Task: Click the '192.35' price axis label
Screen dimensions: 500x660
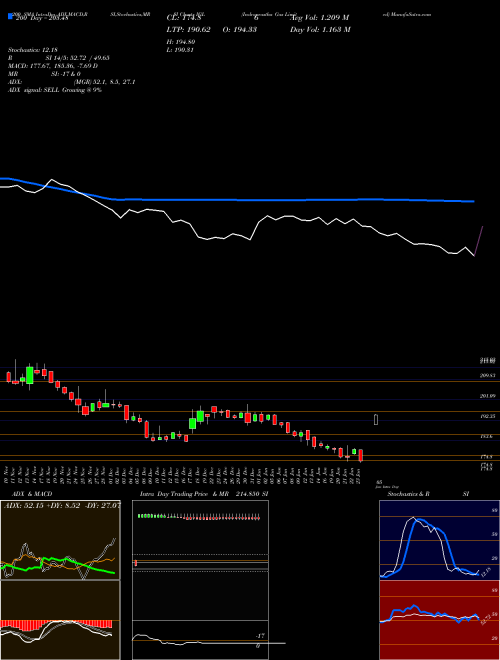Action: (x=487, y=416)
